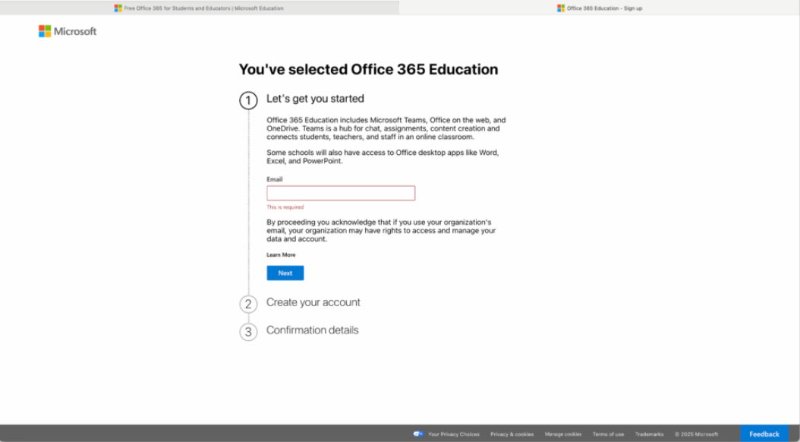The width and height of the screenshot is (800, 442).
Task: Open the Learn More link
Action: [x=281, y=255]
